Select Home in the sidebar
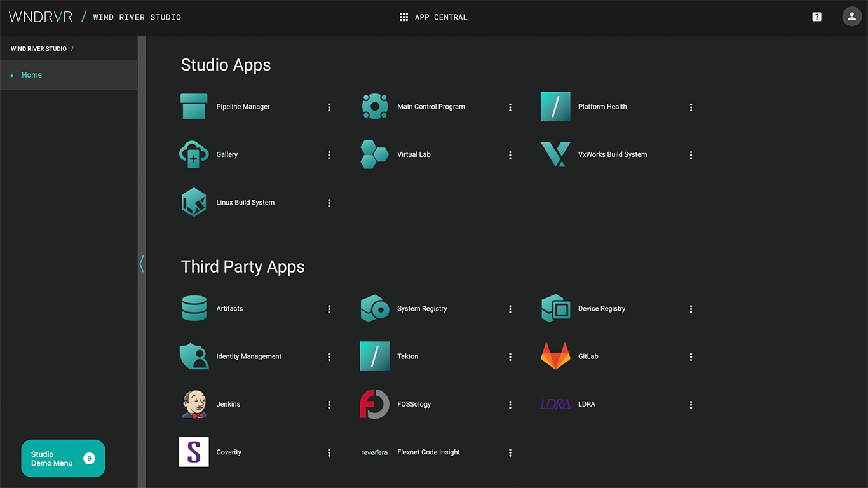The image size is (868, 488). point(69,75)
